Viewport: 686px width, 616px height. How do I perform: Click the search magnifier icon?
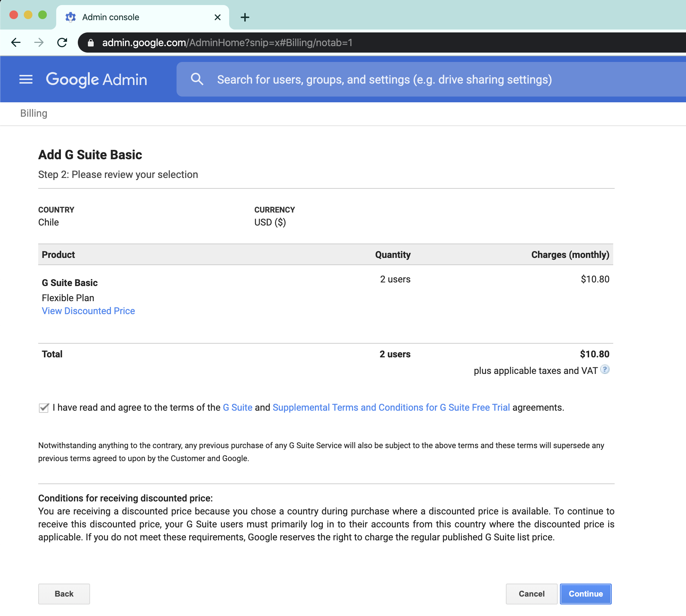coord(197,79)
